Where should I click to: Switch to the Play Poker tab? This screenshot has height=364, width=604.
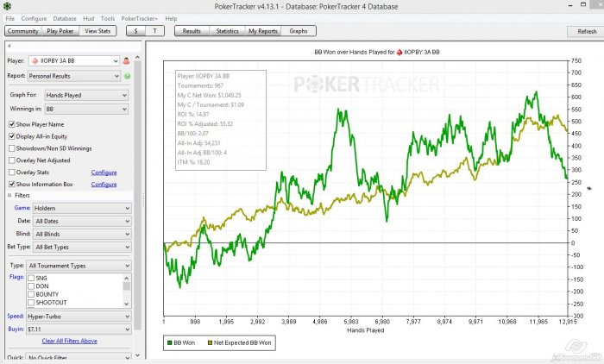coord(60,31)
